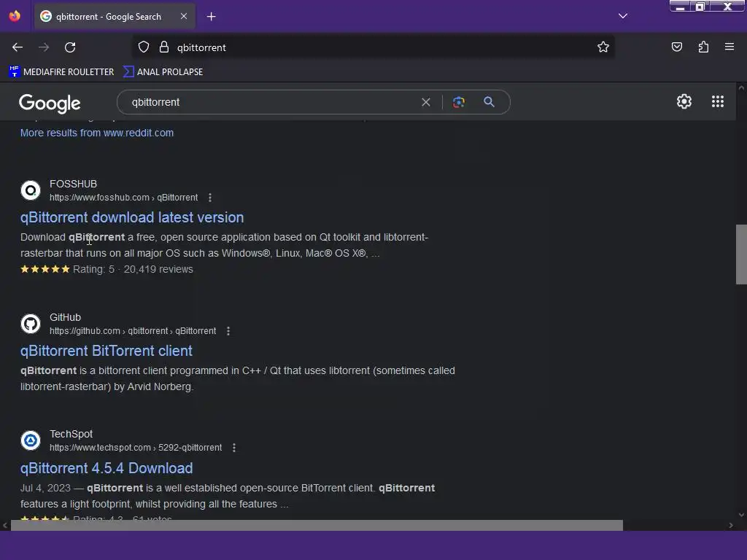Open a new tab with plus button
Screen dimensions: 747x560
point(211,17)
